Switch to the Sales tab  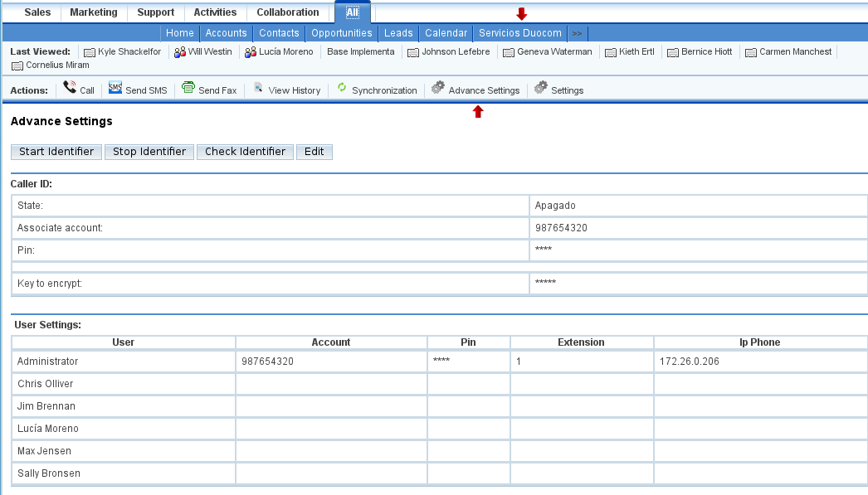37,12
